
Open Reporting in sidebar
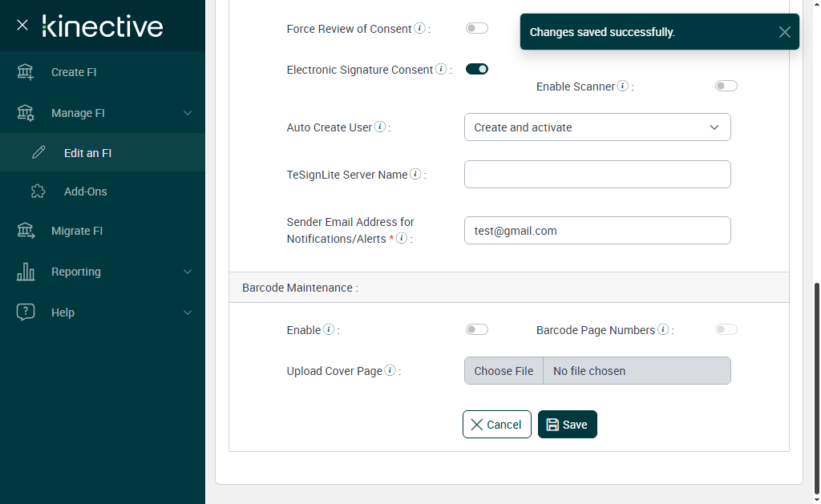click(x=103, y=272)
